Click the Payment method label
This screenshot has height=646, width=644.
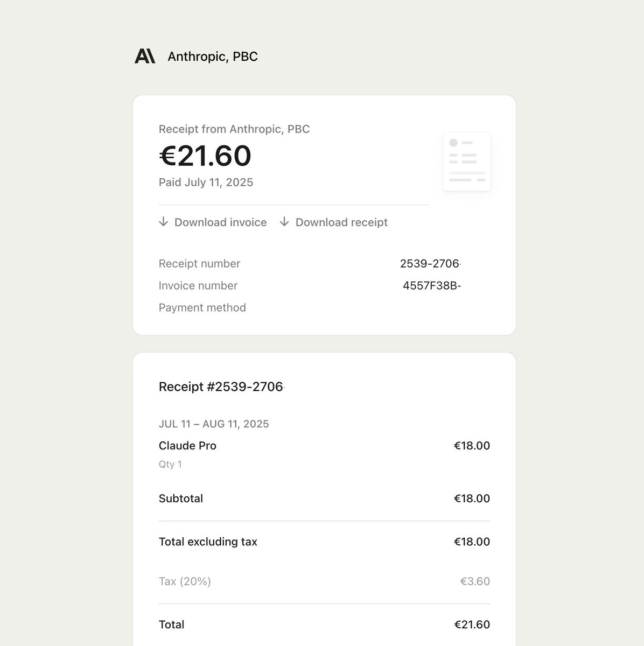[x=202, y=307]
